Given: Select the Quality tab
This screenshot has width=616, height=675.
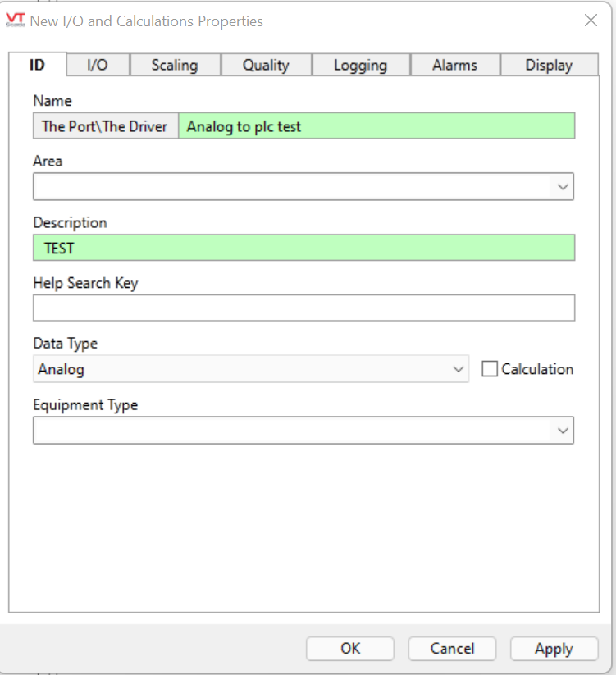Looking at the screenshot, I should pos(266,66).
